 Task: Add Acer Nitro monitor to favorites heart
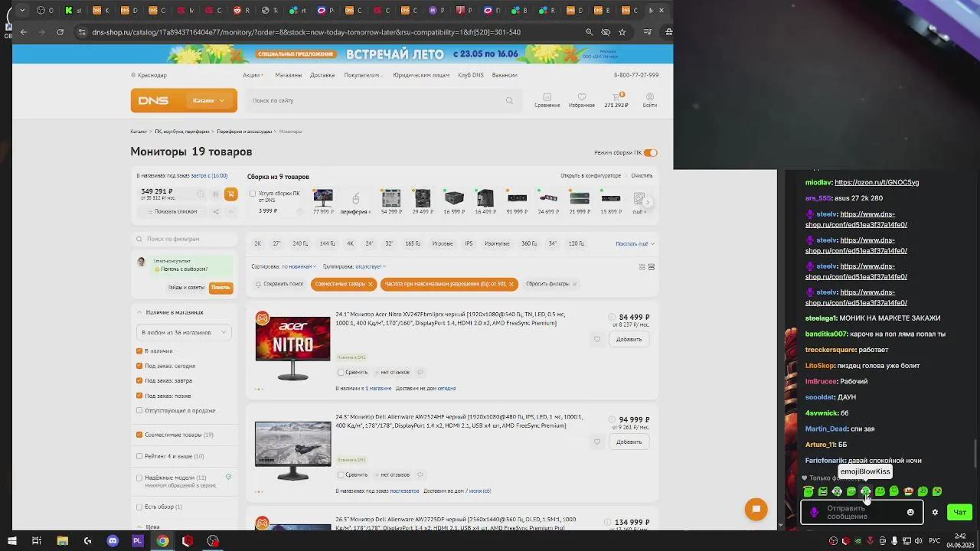597,339
